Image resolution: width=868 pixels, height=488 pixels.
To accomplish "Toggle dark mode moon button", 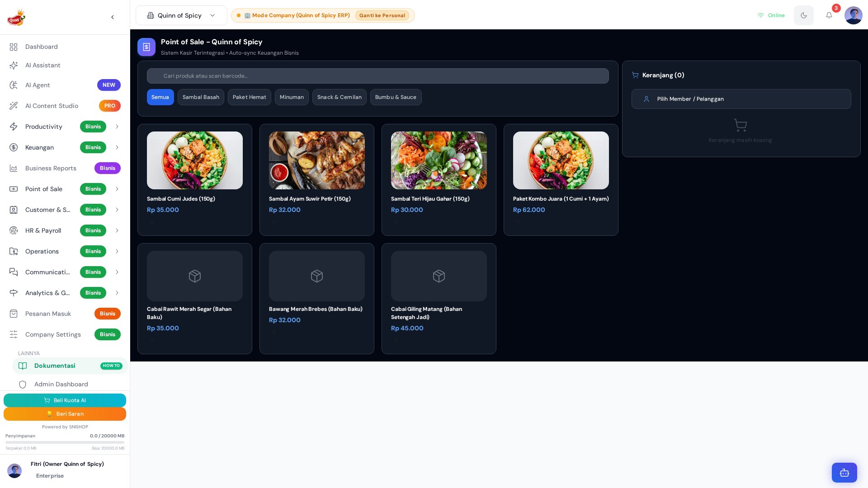I will click(x=804, y=15).
